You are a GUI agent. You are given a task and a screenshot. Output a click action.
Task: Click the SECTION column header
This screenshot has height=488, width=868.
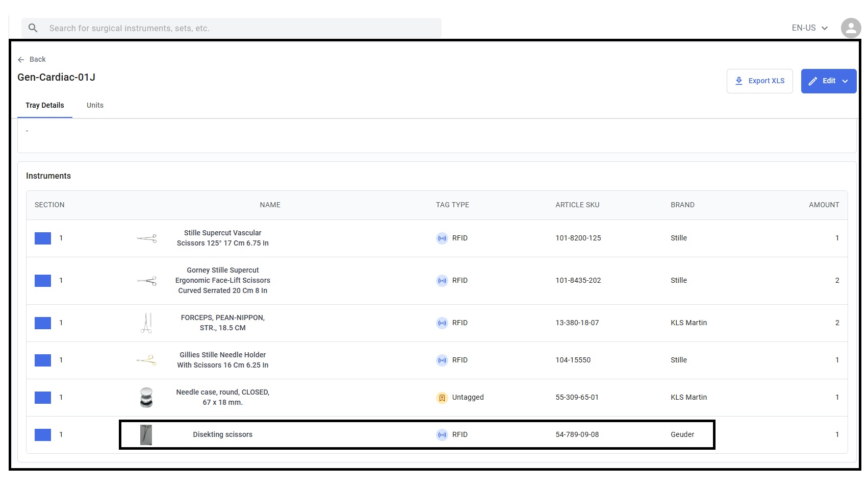pyautogui.click(x=49, y=205)
